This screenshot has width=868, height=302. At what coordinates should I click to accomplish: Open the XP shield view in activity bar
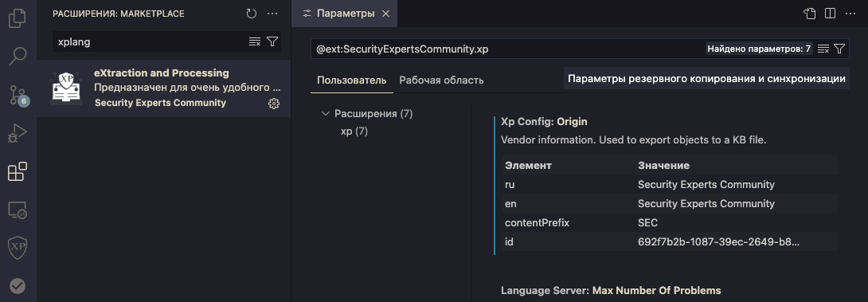(x=18, y=248)
